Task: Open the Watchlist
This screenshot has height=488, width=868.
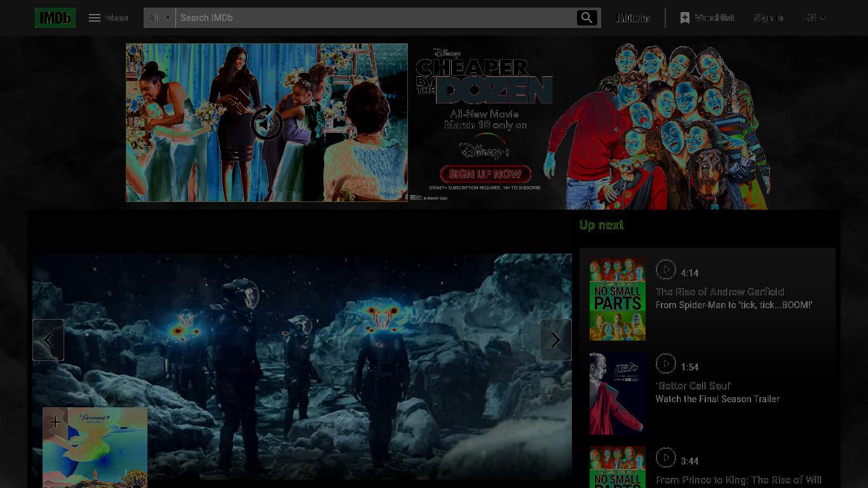Action: click(x=707, y=18)
